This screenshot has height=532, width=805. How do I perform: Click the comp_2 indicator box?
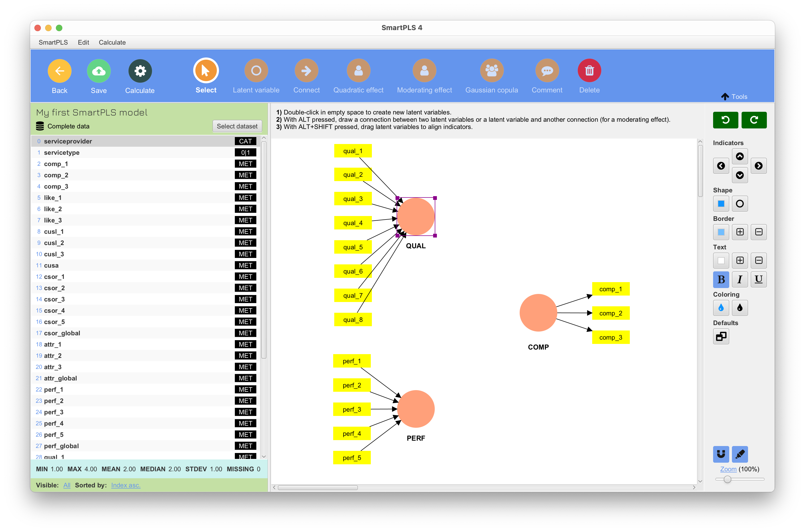(611, 313)
